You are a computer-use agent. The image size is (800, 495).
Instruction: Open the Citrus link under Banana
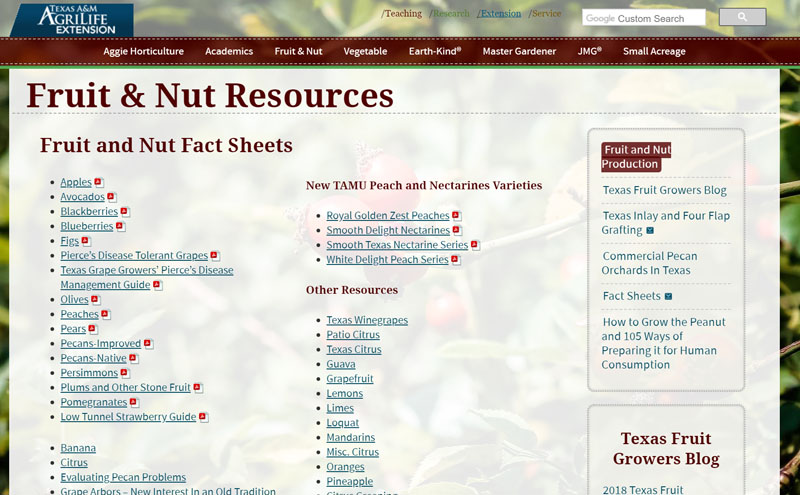pyautogui.click(x=74, y=463)
